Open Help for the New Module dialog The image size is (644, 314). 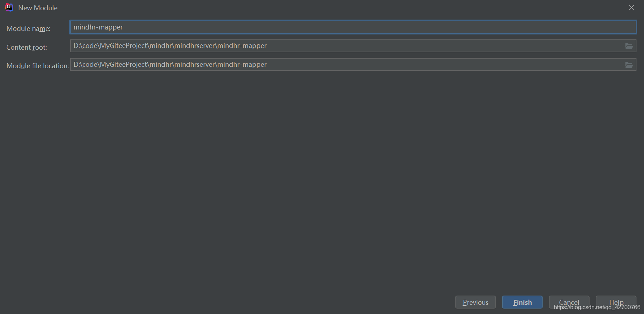616,302
